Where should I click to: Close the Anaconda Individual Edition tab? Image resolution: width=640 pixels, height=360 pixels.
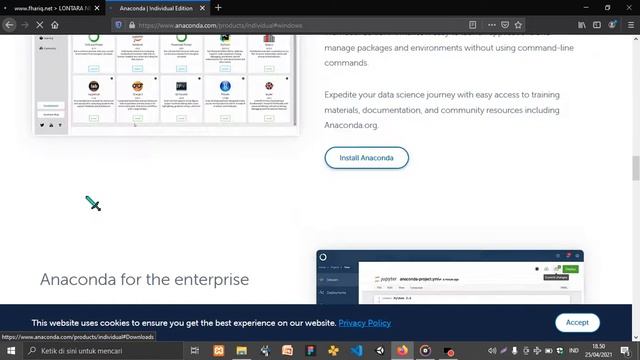[x=202, y=8]
